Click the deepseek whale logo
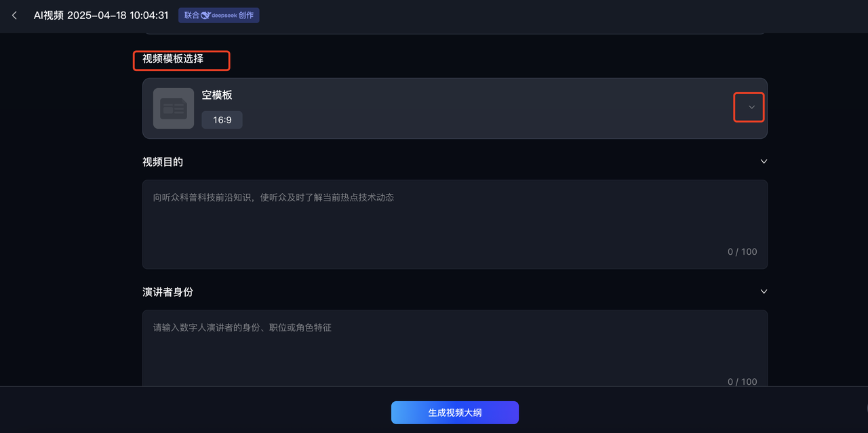This screenshot has width=868, height=433. [205, 15]
